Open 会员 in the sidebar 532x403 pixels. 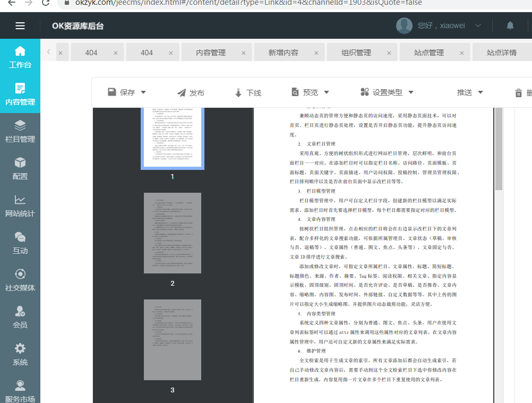[20, 318]
